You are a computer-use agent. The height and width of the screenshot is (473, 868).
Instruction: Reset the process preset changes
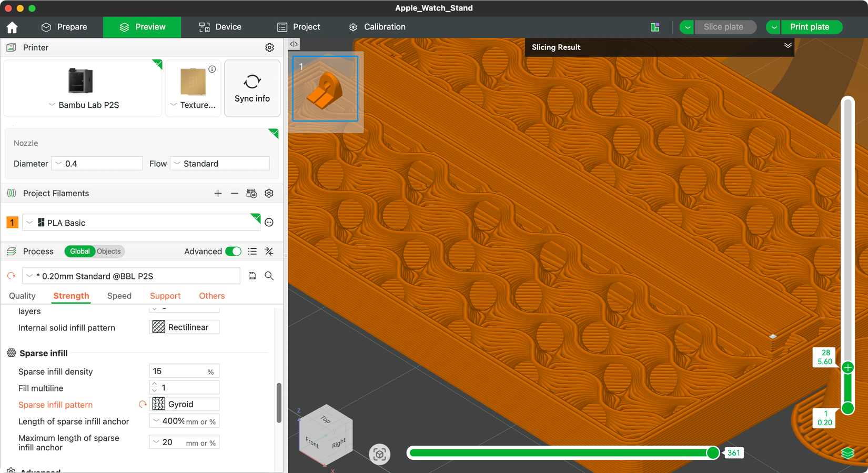(11, 276)
